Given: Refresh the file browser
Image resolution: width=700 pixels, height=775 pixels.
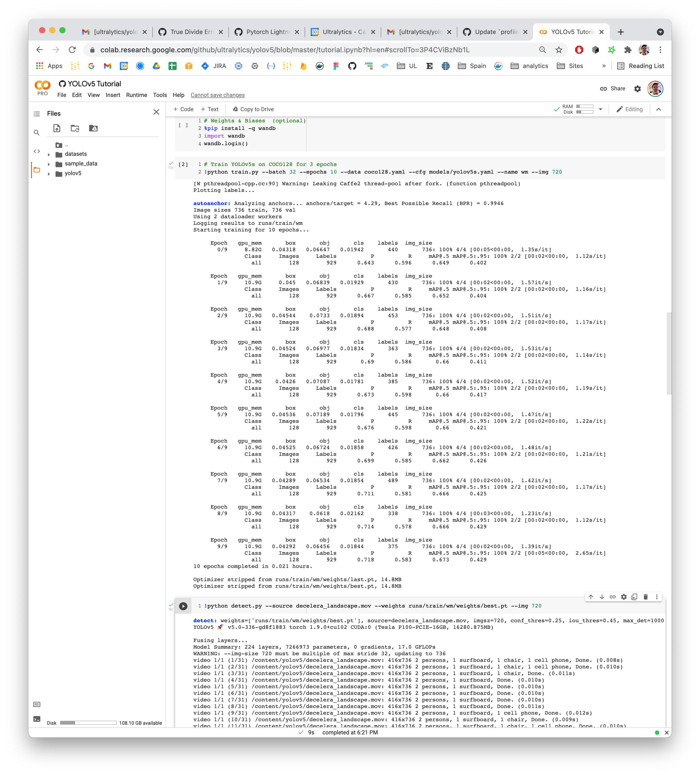Looking at the screenshot, I should 75,128.
